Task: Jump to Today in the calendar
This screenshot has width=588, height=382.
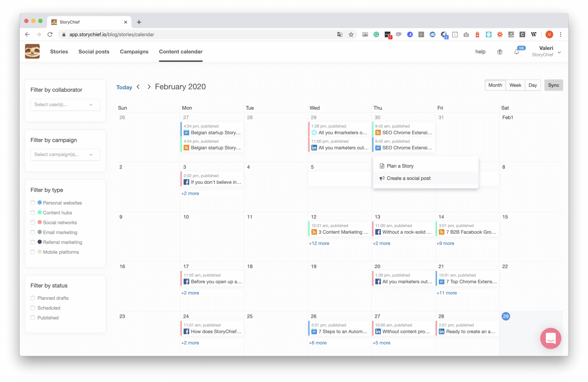Action: pyautogui.click(x=124, y=87)
